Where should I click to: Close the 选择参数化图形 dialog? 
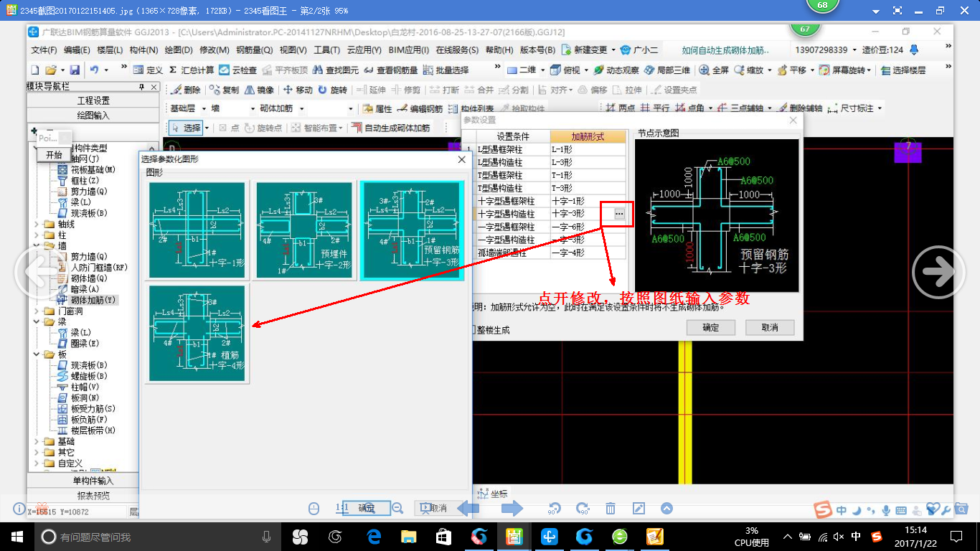click(x=462, y=159)
